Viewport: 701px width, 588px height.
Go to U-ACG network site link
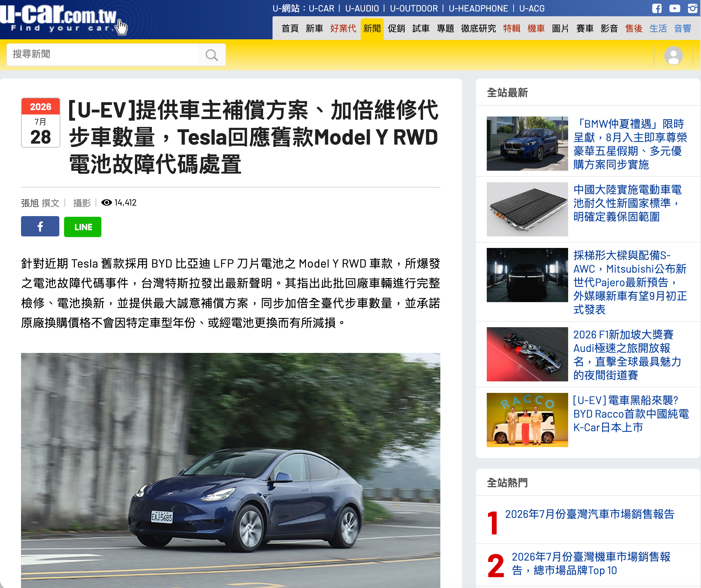[532, 8]
